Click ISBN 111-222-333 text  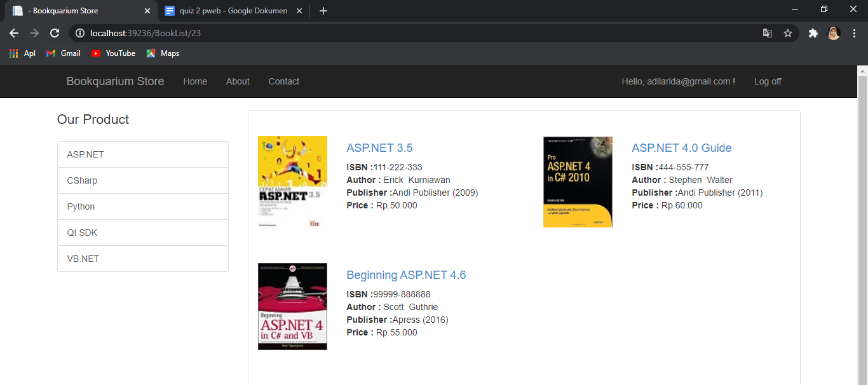(x=398, y=167)
